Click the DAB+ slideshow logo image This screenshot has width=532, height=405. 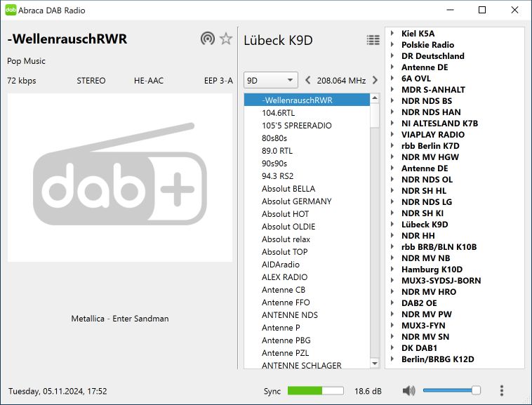tap(120, 178)
